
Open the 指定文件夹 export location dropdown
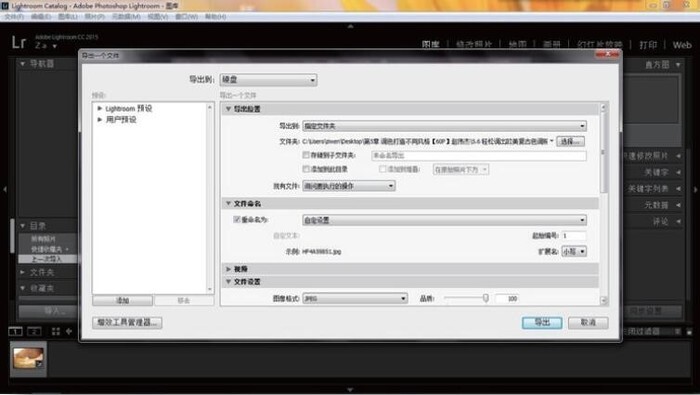[444, 126]
